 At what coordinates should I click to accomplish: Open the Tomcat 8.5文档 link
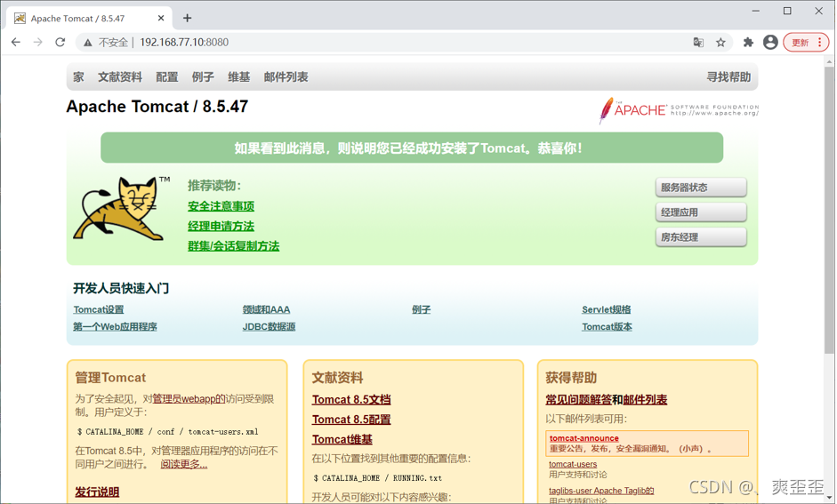coord(351,399)
